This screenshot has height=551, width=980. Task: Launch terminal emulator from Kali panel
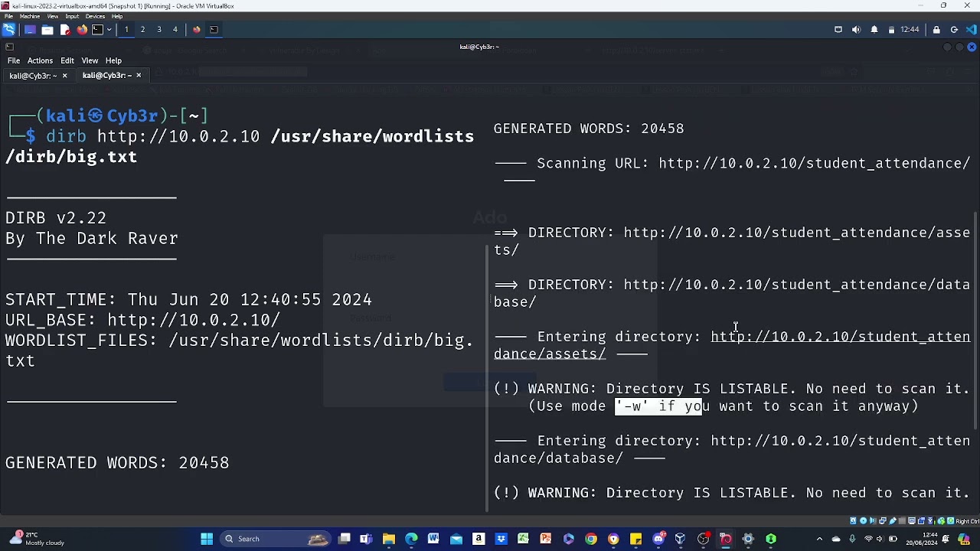coord(97,29)
